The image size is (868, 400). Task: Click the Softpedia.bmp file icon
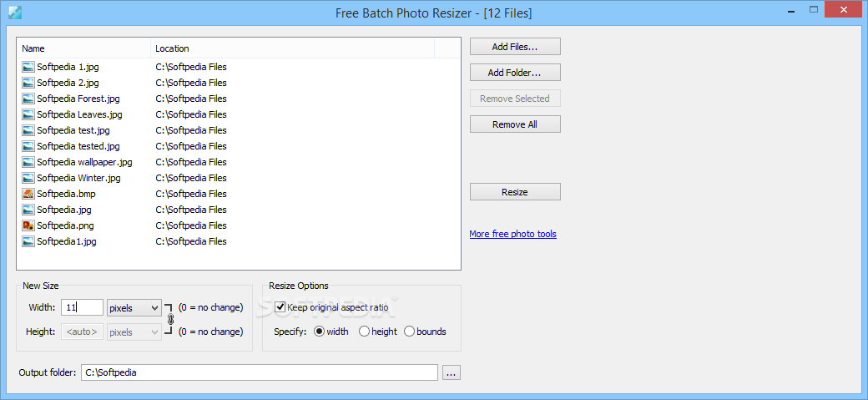(x=28, y=194)
